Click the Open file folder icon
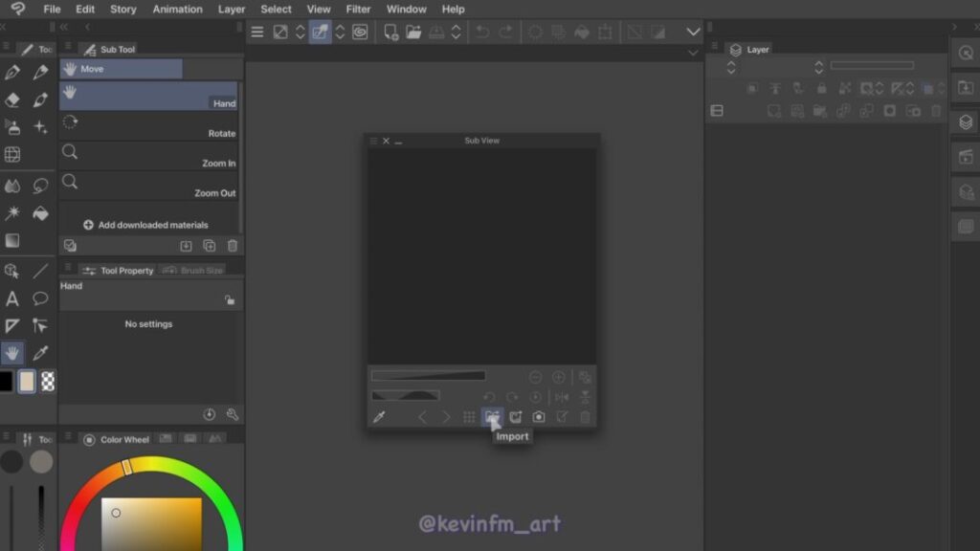980x551 pixels. (x=413, y=32)
